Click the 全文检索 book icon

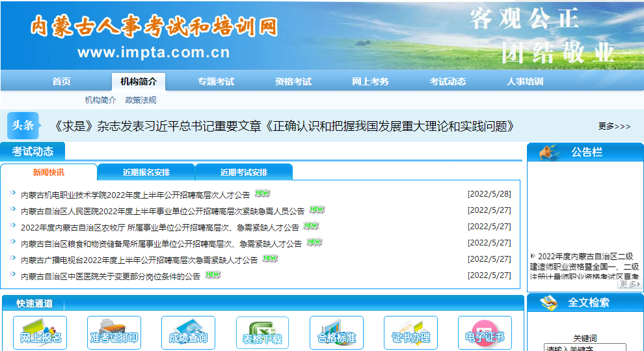(x=549, y=303)
